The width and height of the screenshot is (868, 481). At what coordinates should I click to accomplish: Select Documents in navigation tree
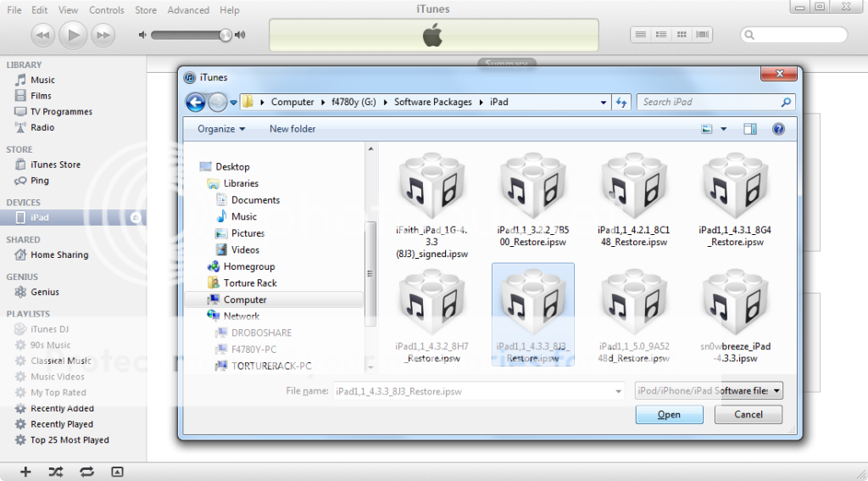(255, 200)
